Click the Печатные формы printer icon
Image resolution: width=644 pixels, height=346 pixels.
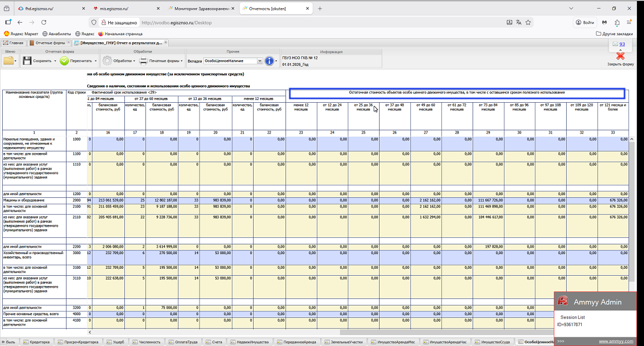[x=143, y=61]
